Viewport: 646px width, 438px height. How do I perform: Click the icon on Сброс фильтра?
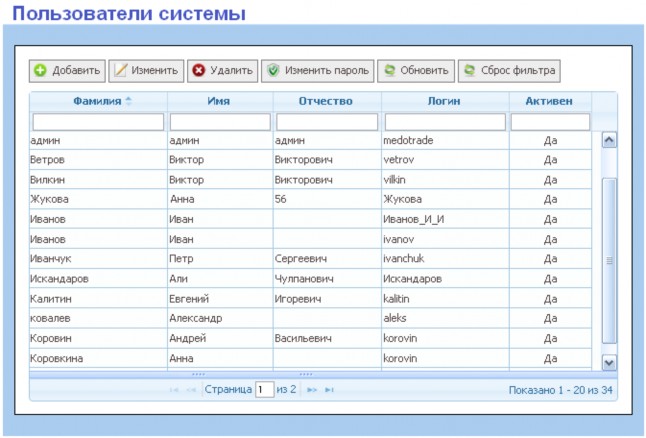click(470, 70)
